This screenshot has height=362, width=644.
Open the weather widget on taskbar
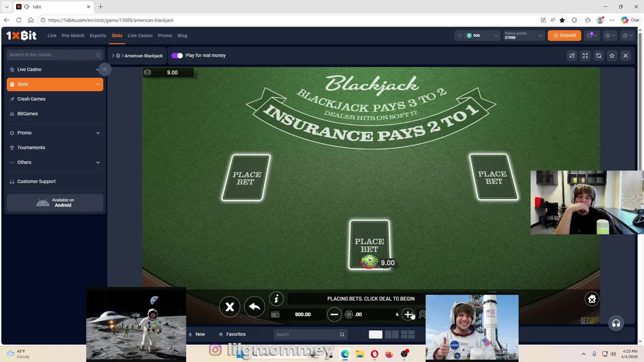pyautogui.click(x=18, y=354)
